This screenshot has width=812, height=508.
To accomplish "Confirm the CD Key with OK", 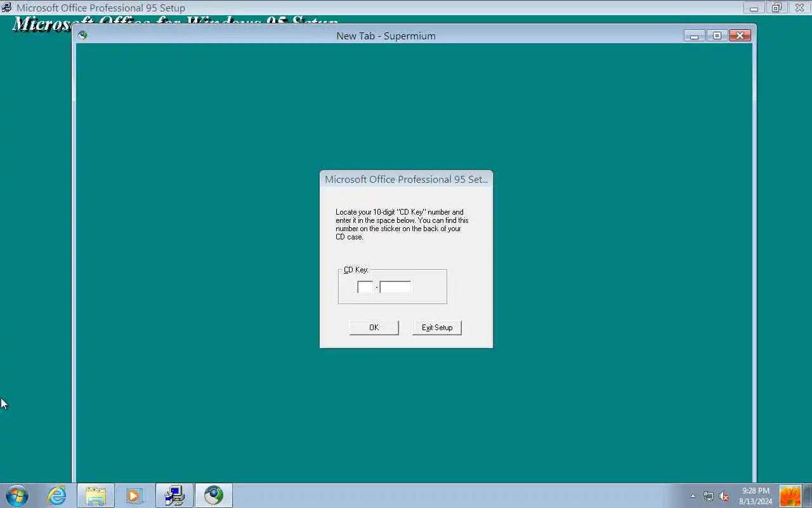I will 374,328.
